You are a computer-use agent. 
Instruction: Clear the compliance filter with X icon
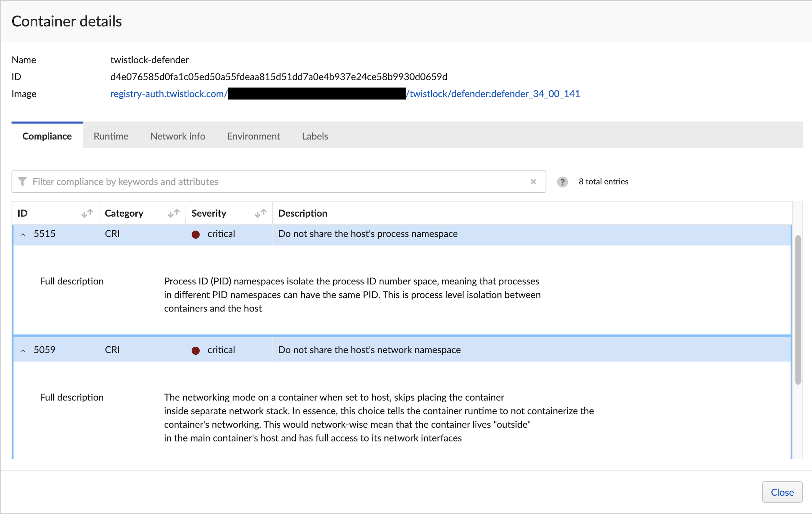tap(533, 182)
